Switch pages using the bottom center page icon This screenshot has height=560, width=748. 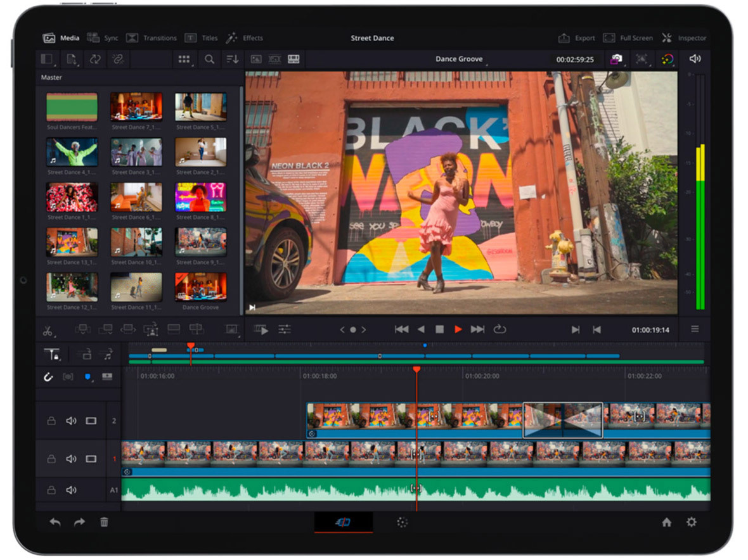(x=342, y=521)
